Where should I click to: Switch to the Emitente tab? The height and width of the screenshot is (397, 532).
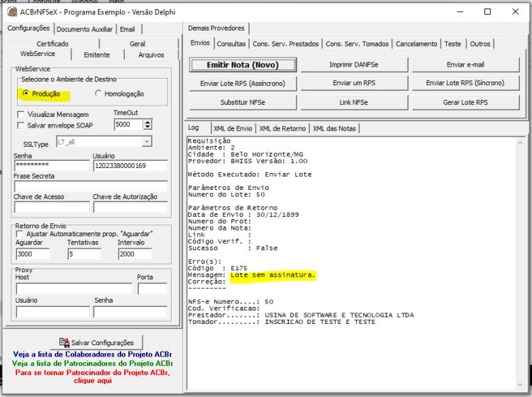(97, 55)
